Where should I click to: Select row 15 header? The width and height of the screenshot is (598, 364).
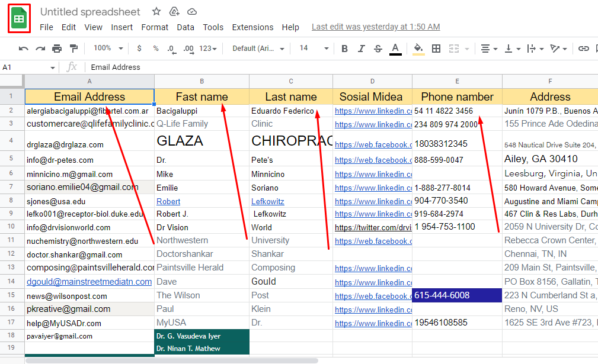point(11,295)
